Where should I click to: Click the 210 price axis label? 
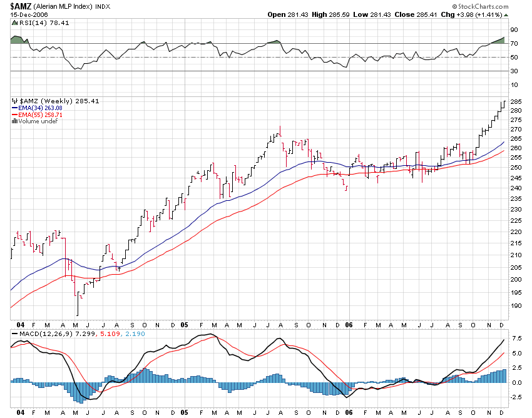pos(516,255)
